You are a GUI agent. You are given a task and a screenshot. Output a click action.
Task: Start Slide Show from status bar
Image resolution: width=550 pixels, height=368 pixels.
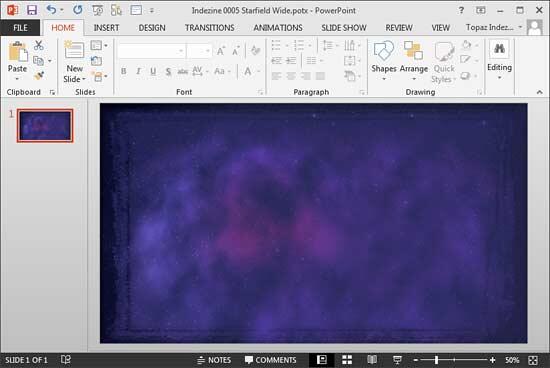click(x=397, y=360)
